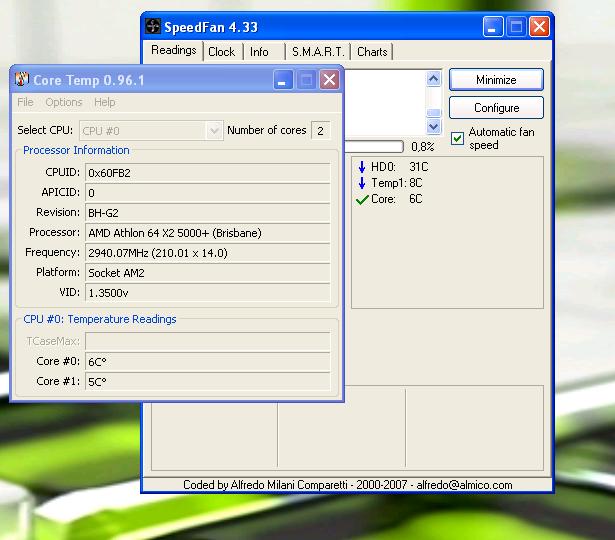
Task: Click the Core #0 temperature field
Action: 207,362
